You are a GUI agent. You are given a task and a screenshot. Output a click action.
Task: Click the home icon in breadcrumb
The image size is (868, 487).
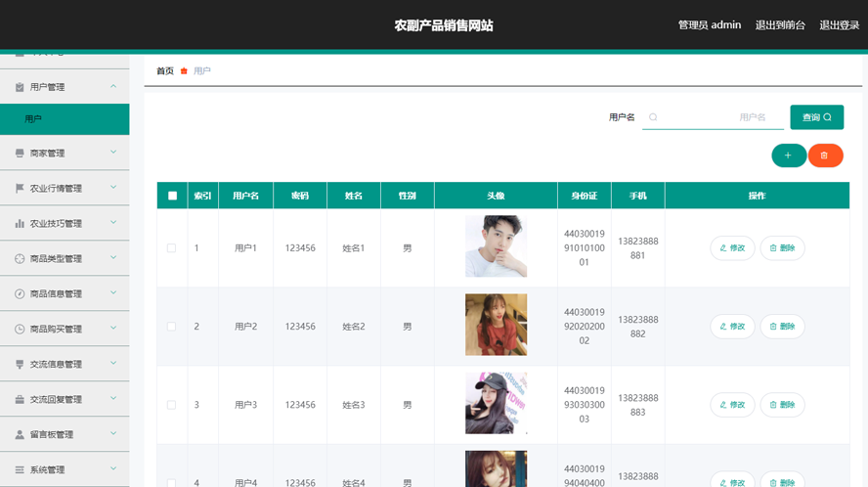[x=184, y=71]
